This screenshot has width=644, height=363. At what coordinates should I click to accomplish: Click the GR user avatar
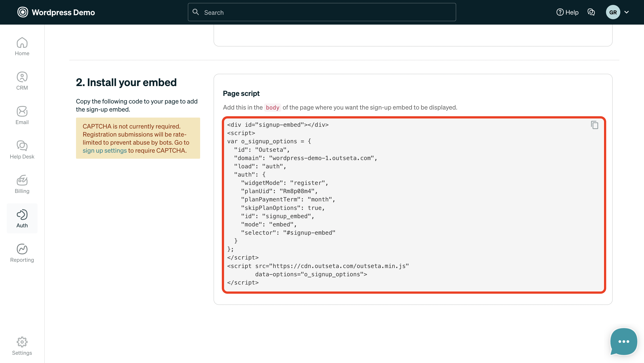[x=613, y=12]
